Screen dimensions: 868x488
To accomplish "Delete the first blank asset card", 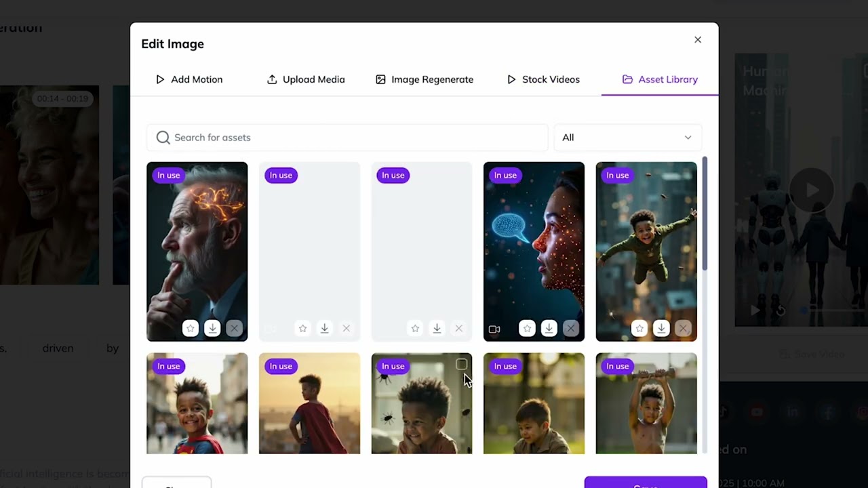I will click(347, 329).
